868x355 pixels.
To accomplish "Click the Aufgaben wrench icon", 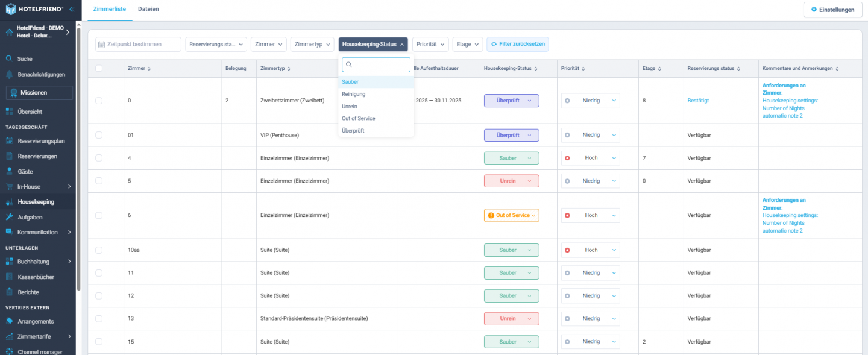I will pos(9,217).
